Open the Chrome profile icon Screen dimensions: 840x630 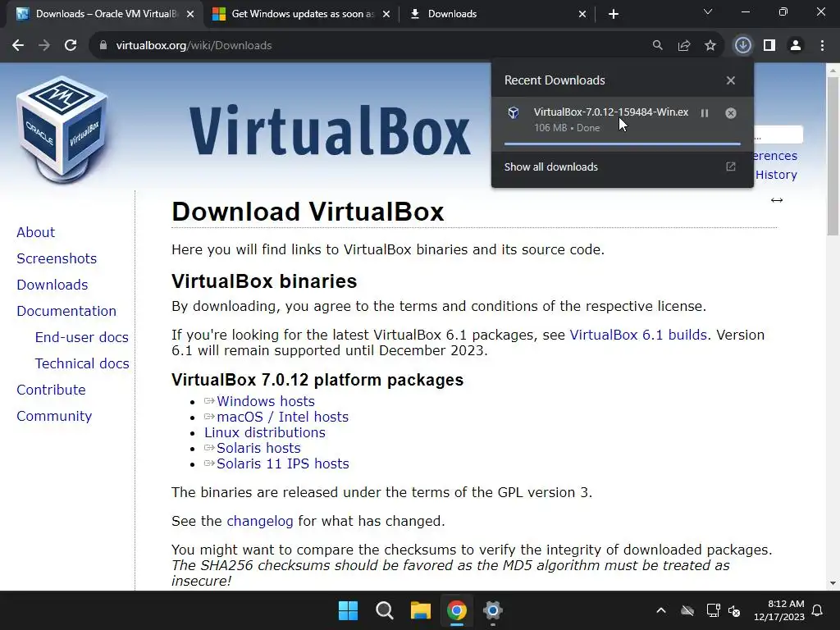(x=796, y=46)
